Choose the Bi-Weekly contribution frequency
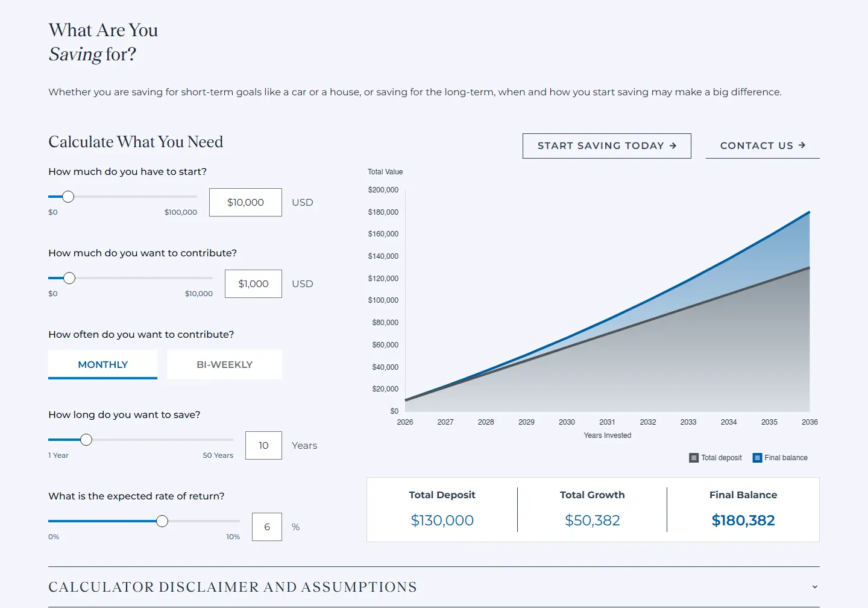The height and width of the screenshot is (608, 868). (224, 364)
